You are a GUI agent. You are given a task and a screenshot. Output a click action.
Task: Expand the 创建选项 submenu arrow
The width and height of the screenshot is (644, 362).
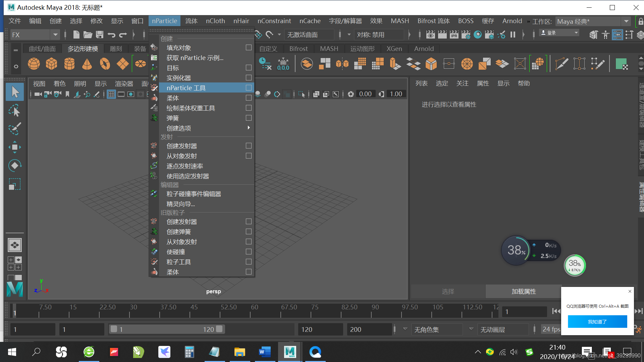point(249,128)
